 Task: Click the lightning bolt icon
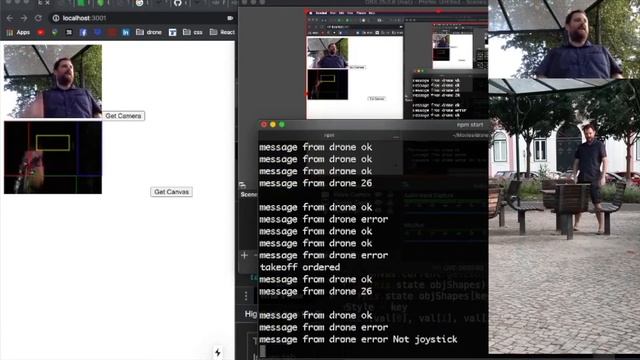pyautogui.click(x=218, y=352)
